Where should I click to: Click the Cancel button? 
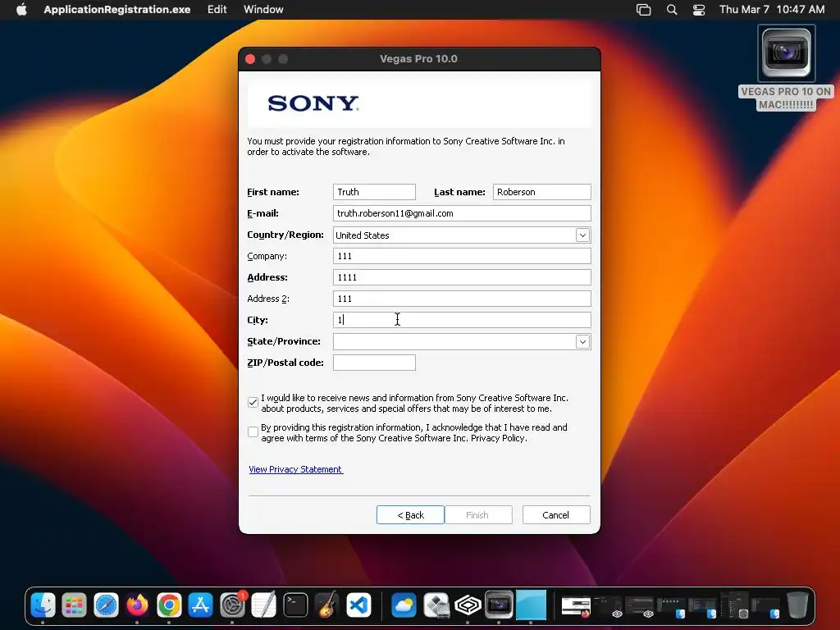(x=556, y=515)
